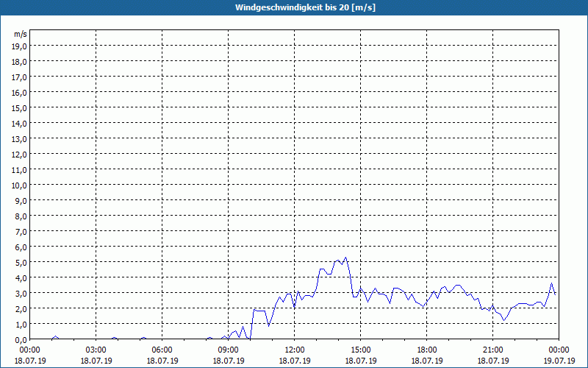Select the 7,0 y-axis label
This screenshot has height=368, width=588.
(20, 231)
